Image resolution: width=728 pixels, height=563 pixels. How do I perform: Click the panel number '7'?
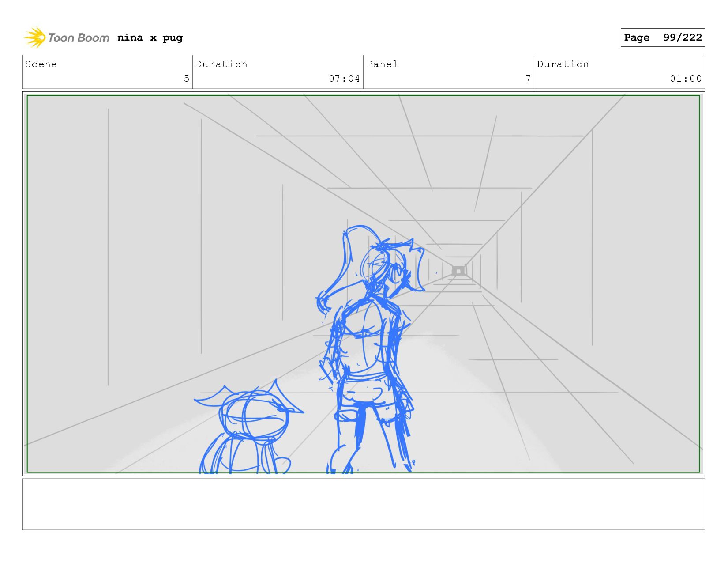[528, 79]
